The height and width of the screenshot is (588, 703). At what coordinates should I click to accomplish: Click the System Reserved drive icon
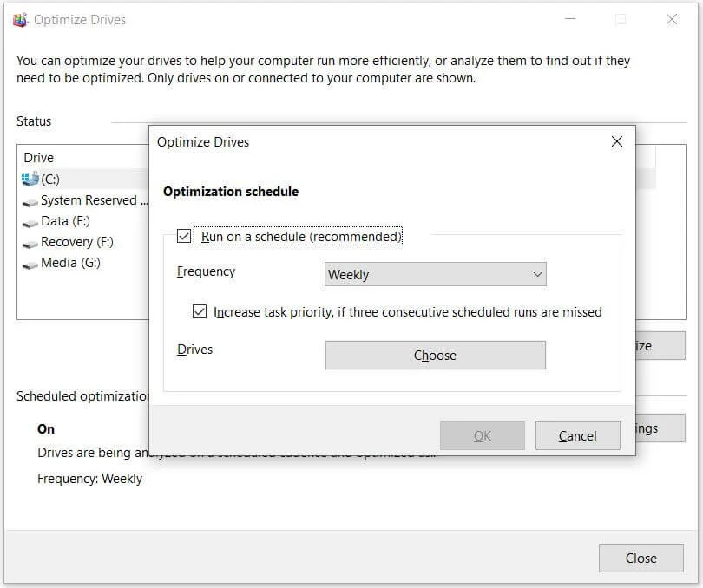pos(29,199)
